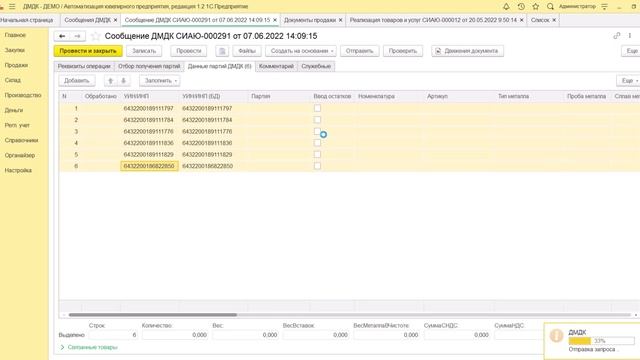The height and width of the screenshot is (360, 640).
Task: Toggle Ввод остатков checkbox in row 4
Action: click(317, 143)
